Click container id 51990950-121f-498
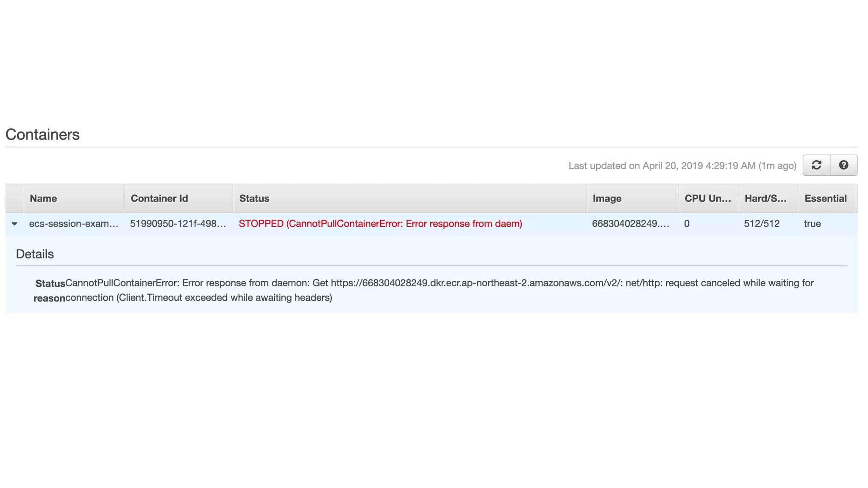868x488 pixels. pos(178,224)
